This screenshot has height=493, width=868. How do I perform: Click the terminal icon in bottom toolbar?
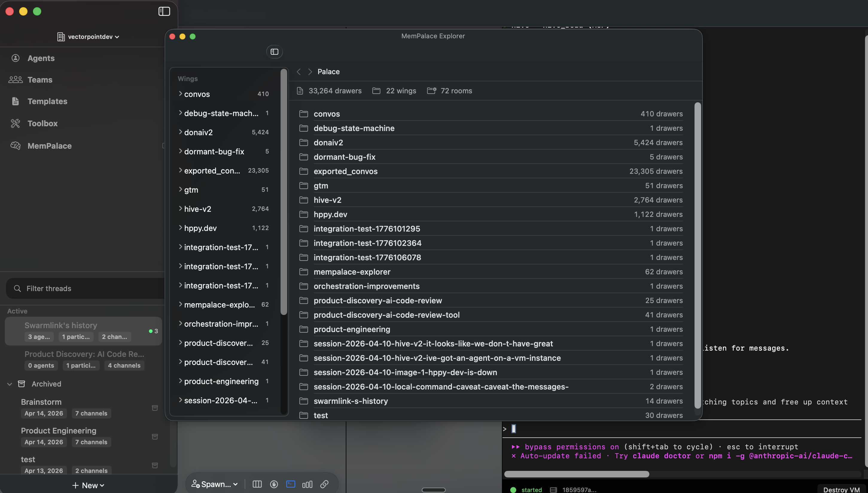click(x=290, y=484)
